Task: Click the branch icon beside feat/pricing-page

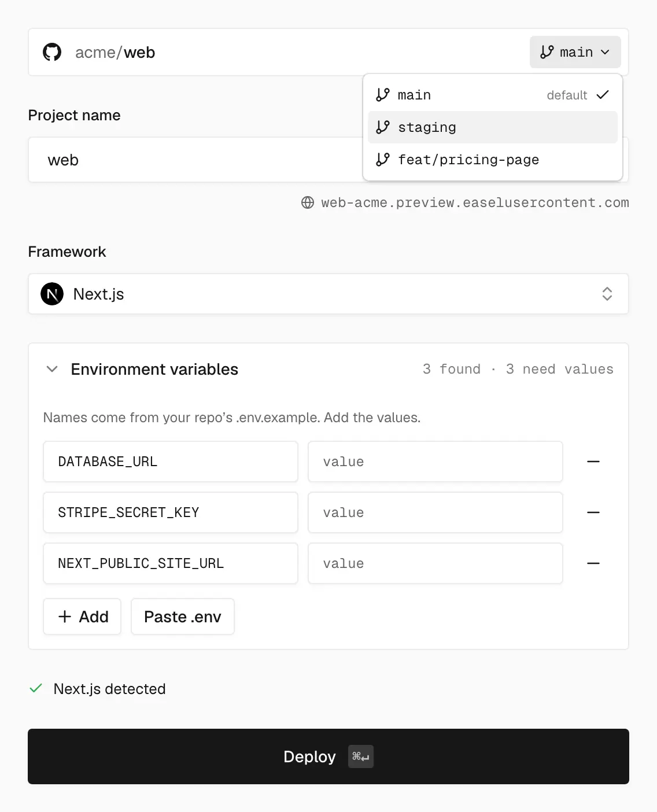Action: click(x=382, y=160)
